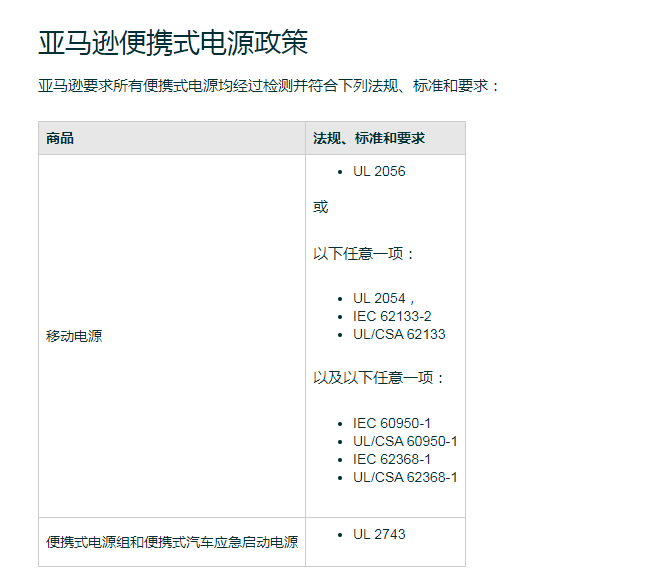650x575 pixels.
Task: Select the UL/CSA 60950-1 list item
Action: coord(405,441)
